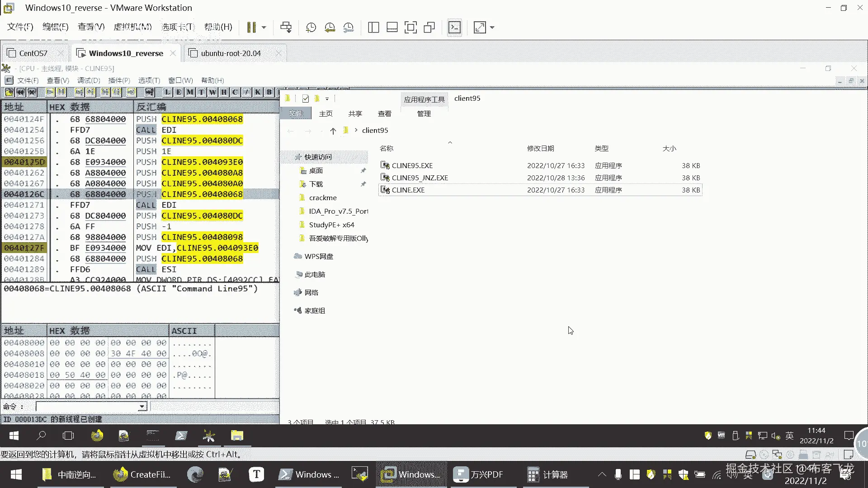Expand the stretch guest display dropdown

click(492, 28)
